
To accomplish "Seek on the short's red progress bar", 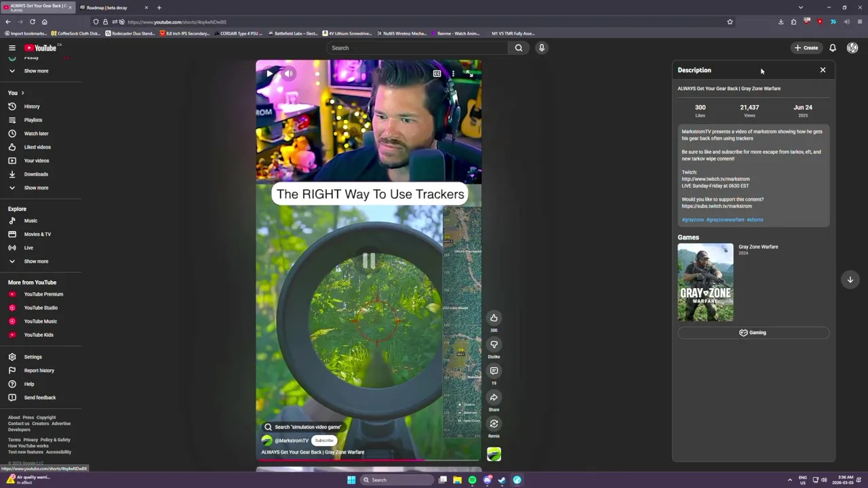I will [x=369, y=460].
